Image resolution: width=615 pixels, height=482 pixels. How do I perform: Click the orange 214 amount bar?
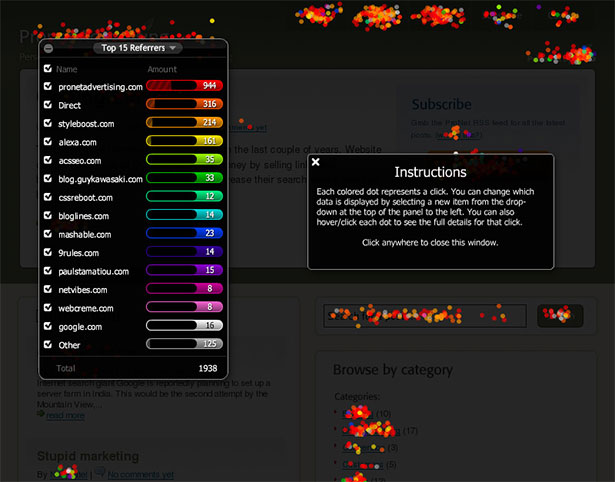pyautogui.click(x=184, y=122)
